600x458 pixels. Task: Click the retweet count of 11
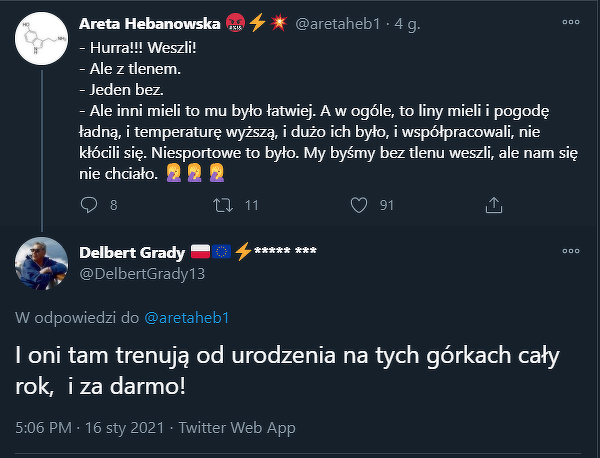(x=252, y=205)
